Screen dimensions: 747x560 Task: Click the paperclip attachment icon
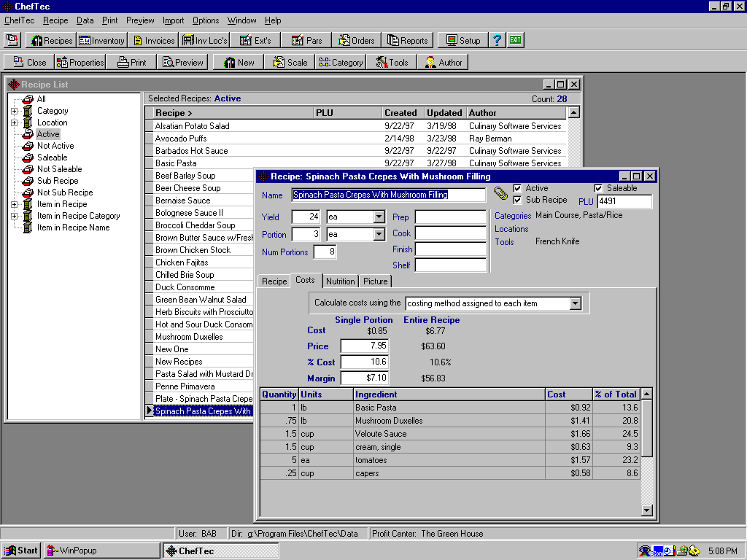tap(500, 193)
